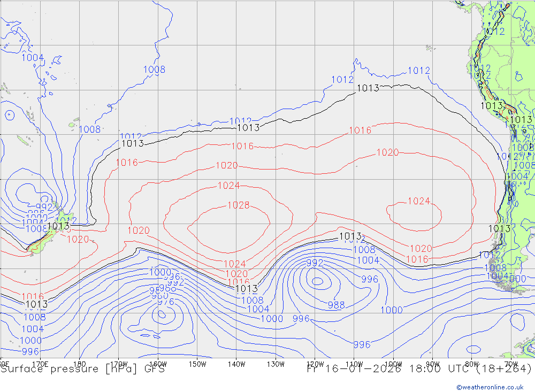Screen dimensions: 535x392
Task: Click the red 1028 isobar label
Action: coord(239,205)
